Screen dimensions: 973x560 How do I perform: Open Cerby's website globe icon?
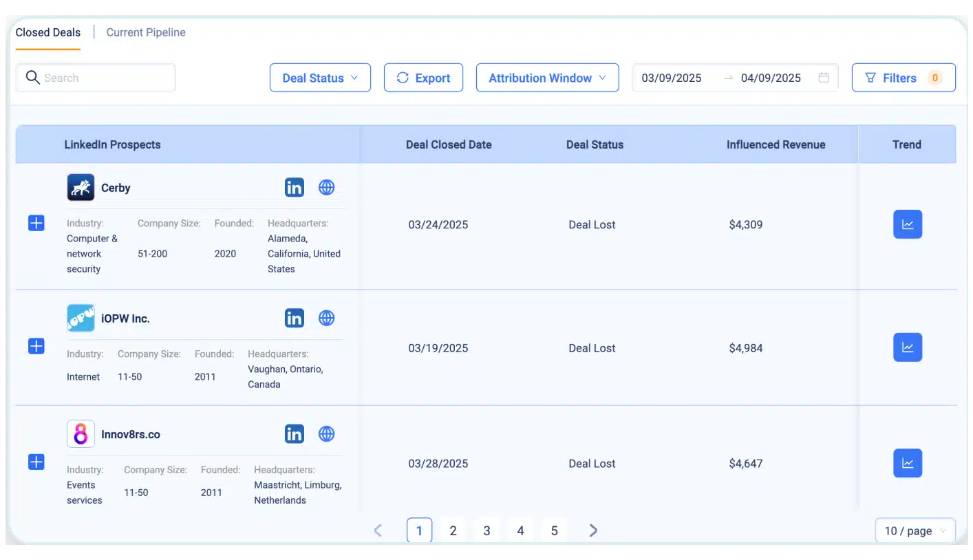tap(326, 187)
